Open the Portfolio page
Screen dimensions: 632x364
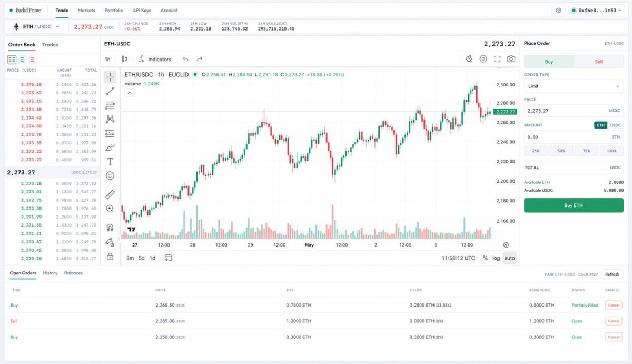point(114,10)
